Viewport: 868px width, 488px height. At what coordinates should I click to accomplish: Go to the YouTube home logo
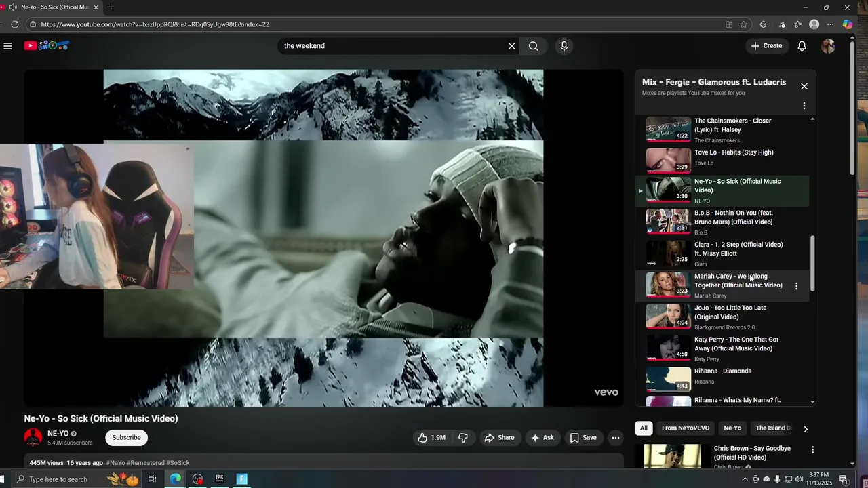(47, 45)
